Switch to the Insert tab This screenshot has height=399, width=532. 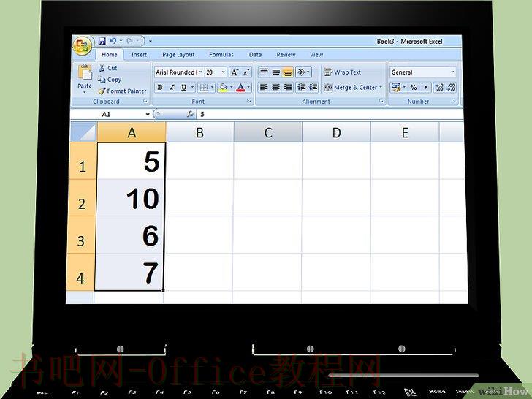click(139, 55)
